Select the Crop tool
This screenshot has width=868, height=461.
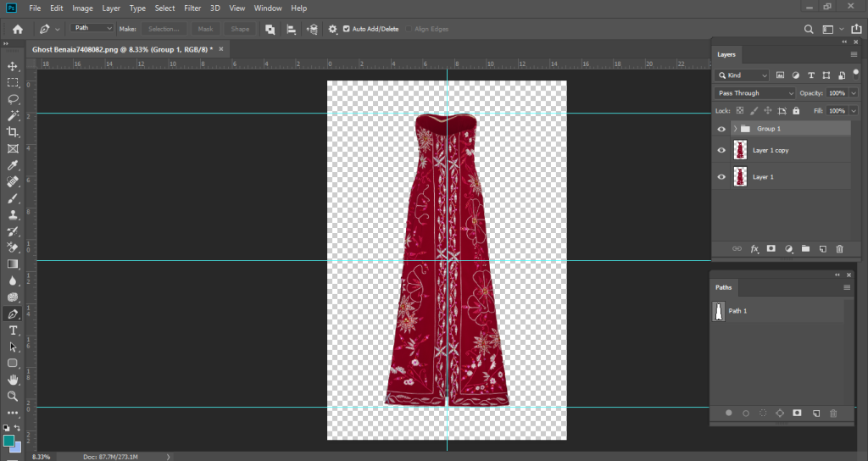point(12,131)
